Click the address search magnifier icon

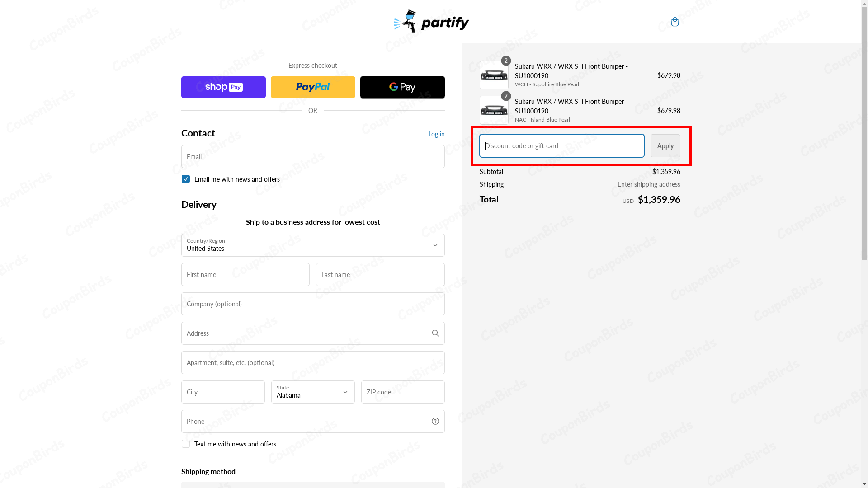435,333
